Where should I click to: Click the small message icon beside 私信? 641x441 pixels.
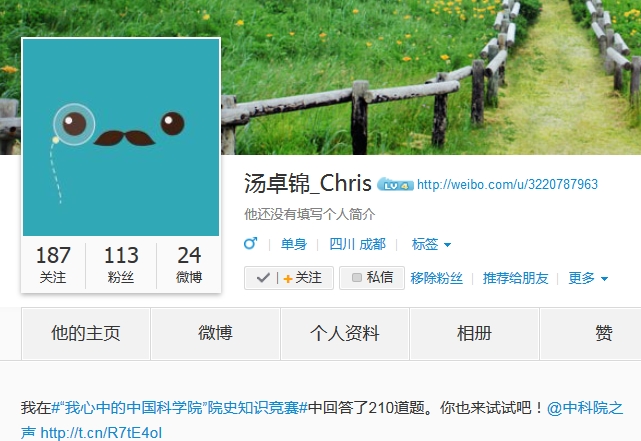356,278
